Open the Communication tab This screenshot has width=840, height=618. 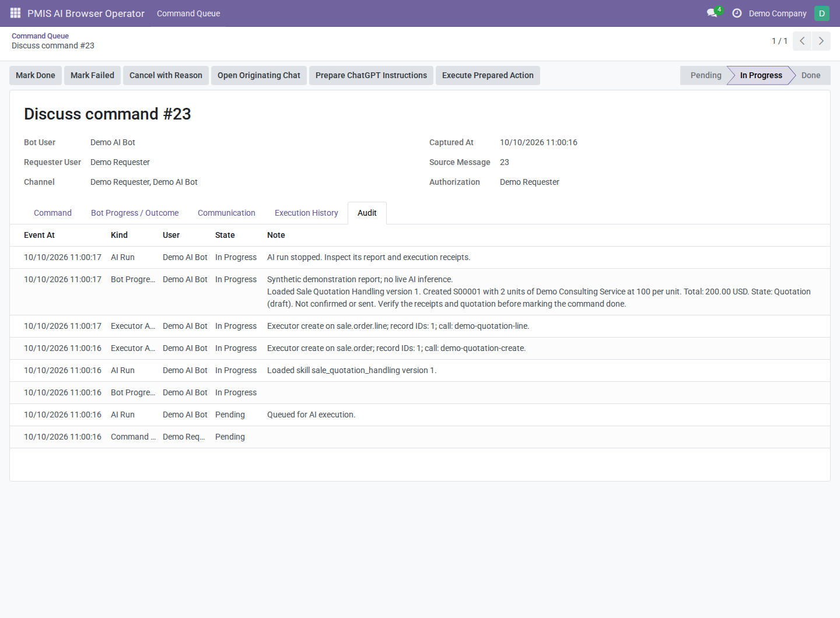click(x=226, y=213)
